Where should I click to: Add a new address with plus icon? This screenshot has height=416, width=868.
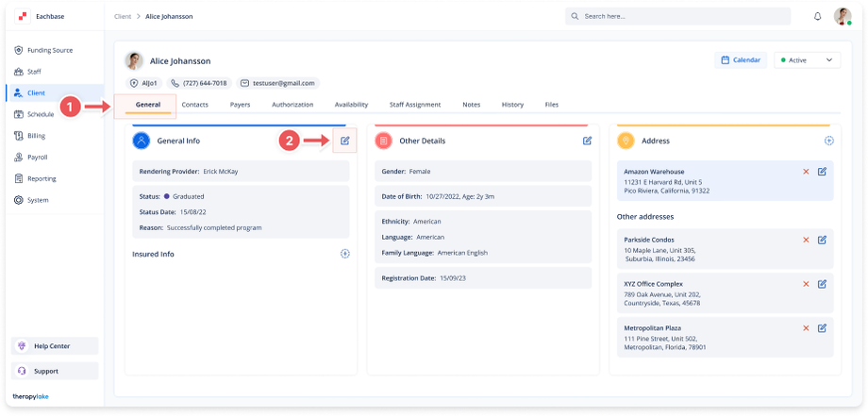coord(829,141)
